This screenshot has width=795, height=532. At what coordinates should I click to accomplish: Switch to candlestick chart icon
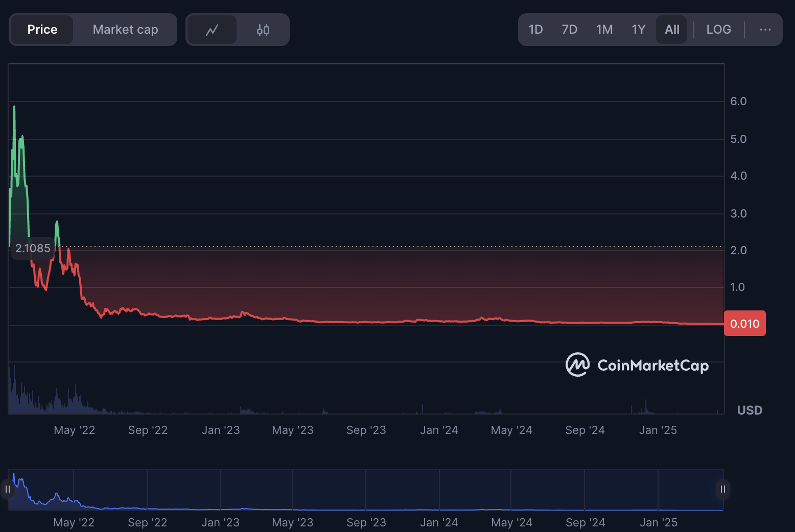(x=263, y=30)
